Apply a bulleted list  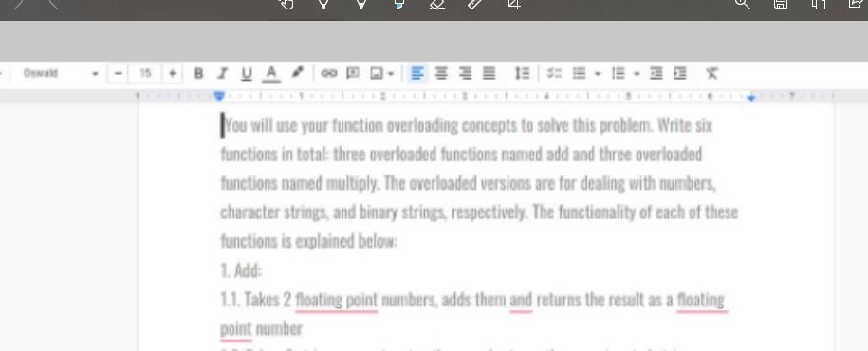(579, 73)
